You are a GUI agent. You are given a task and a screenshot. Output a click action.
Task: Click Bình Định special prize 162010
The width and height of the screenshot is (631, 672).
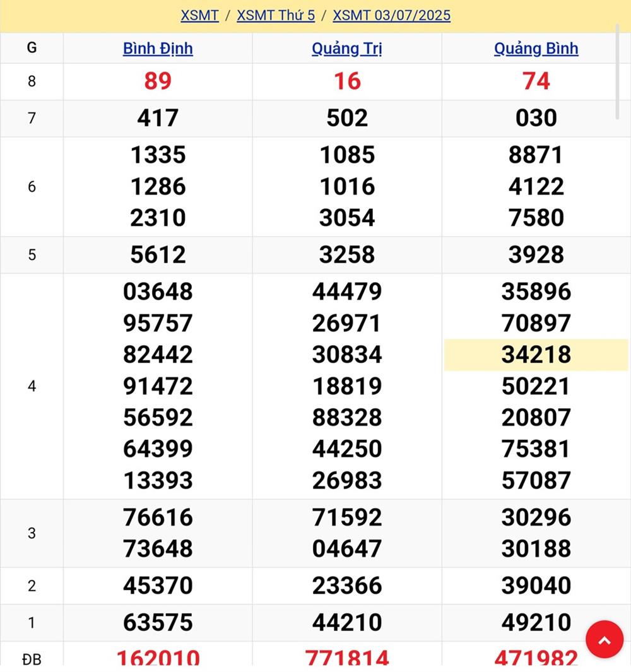(x=158, y=657)
